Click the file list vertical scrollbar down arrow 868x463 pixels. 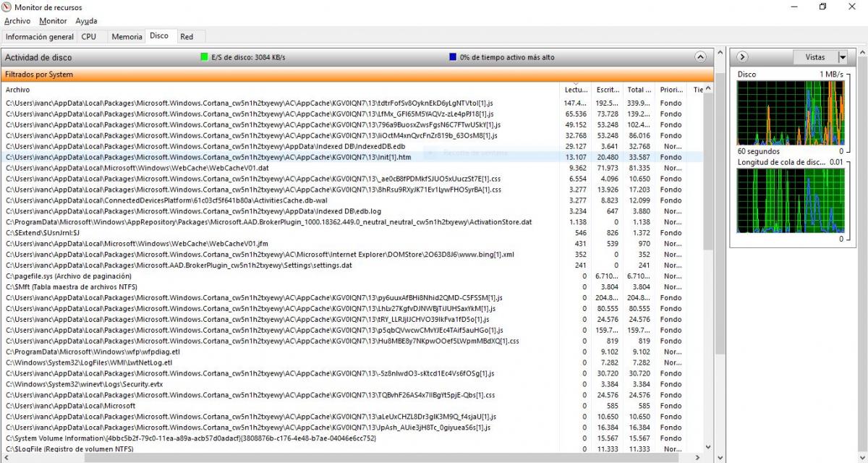(708, 449)
